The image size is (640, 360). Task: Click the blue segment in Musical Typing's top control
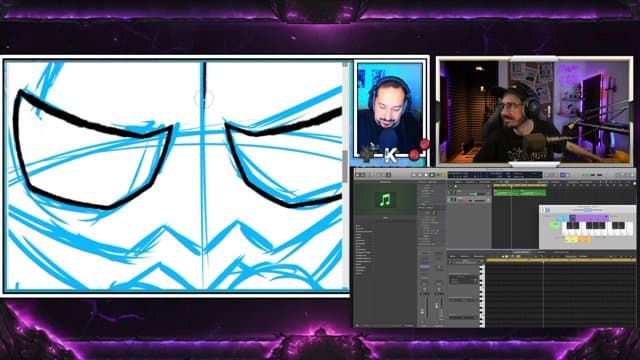coord(588,210)
